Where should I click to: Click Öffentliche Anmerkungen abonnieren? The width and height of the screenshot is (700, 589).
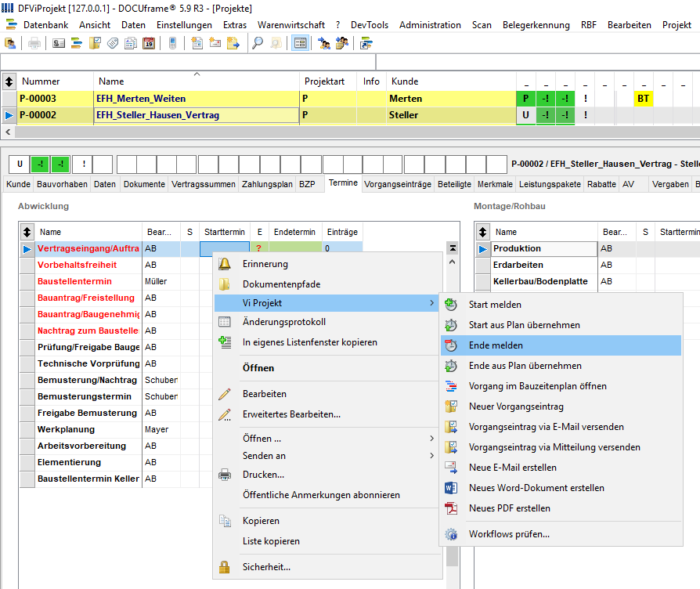[327, 495]
